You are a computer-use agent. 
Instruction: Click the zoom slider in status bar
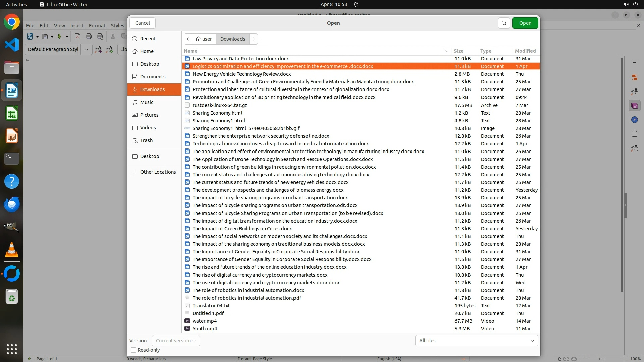click(x=604, y=359)
